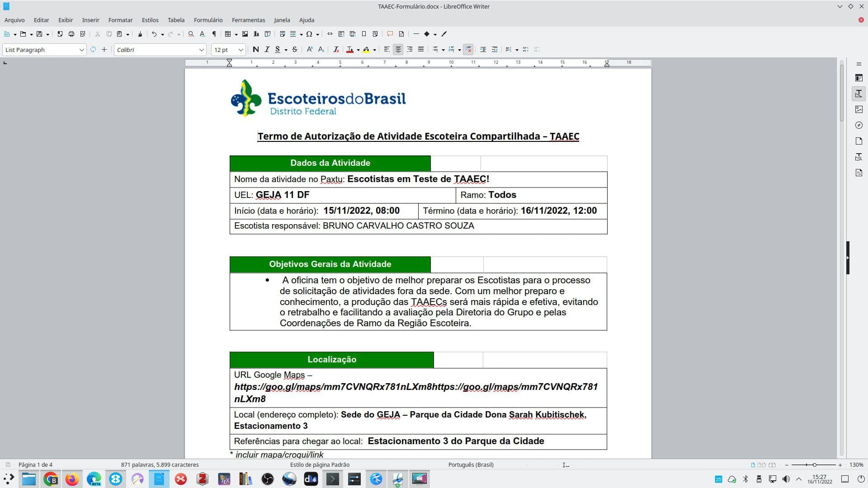
Task: Open the 12 pt font size dropdown
Action: [241, 50]
